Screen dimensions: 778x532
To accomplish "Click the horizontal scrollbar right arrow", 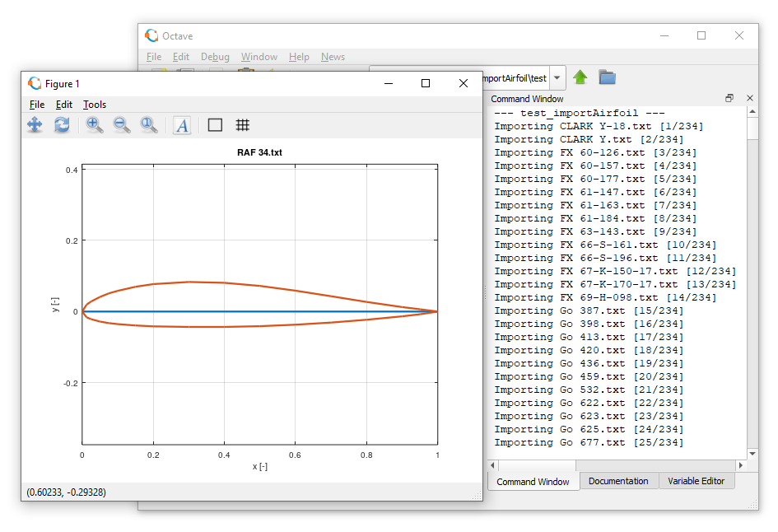I will click(741, 465).
